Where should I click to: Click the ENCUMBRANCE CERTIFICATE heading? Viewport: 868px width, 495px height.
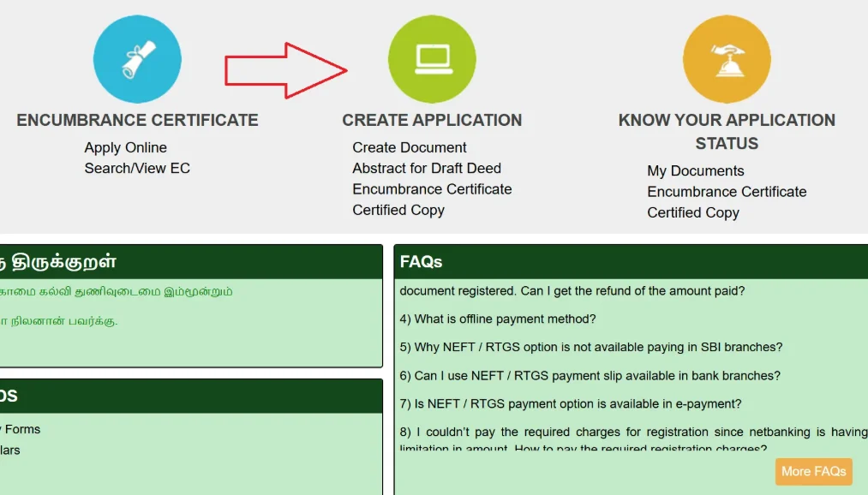[137, 120]
